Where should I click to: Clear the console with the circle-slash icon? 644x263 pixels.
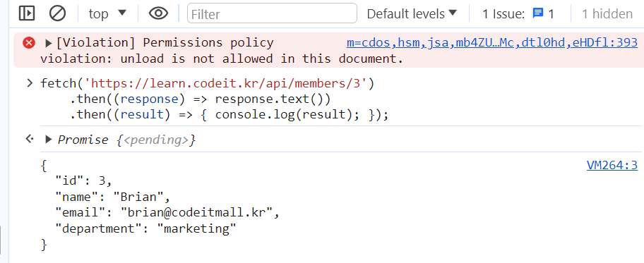57,13
